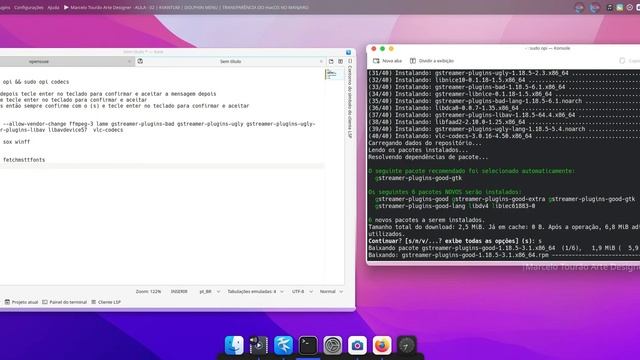
Task: Open the Projeto atual panel
Action: click(x=21, y=302)
